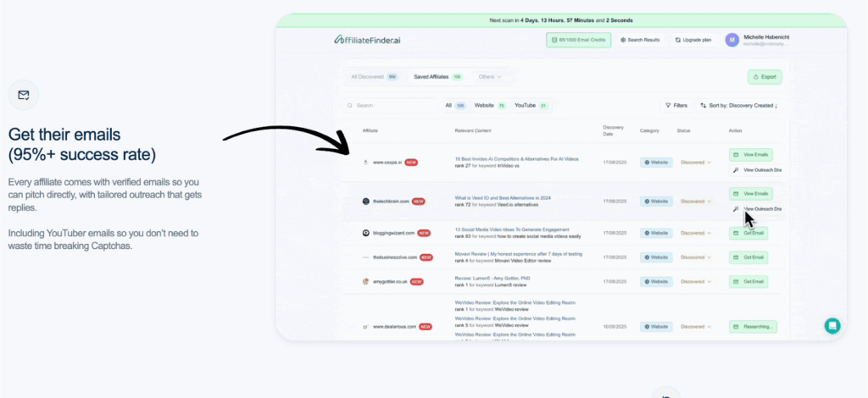Screen dimensions: 868x398
Task: Click the mail icon above 'Get their emails'
Action: click(24, 95)
